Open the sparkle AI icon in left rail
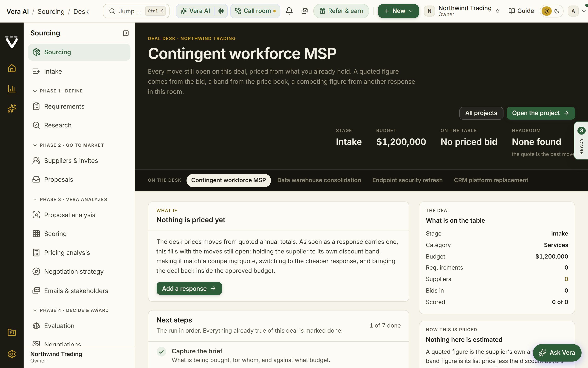588x368 pixels. pyautogui.click(x=12, y=108)
